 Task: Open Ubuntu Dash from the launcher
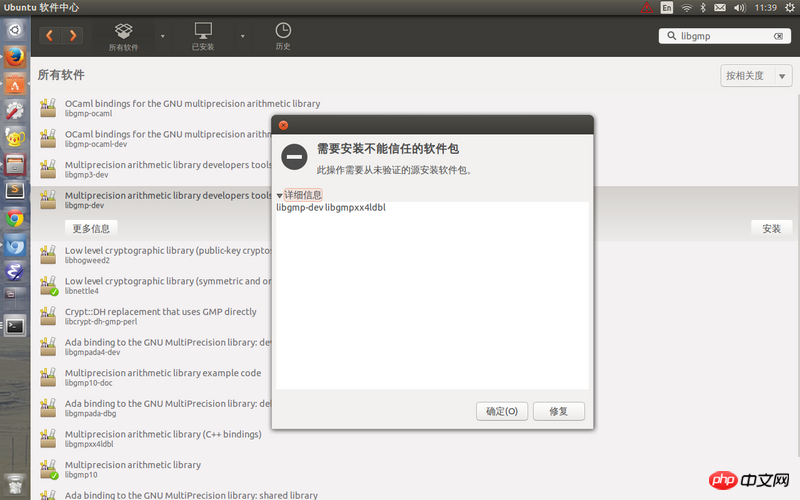click(15, 30)
